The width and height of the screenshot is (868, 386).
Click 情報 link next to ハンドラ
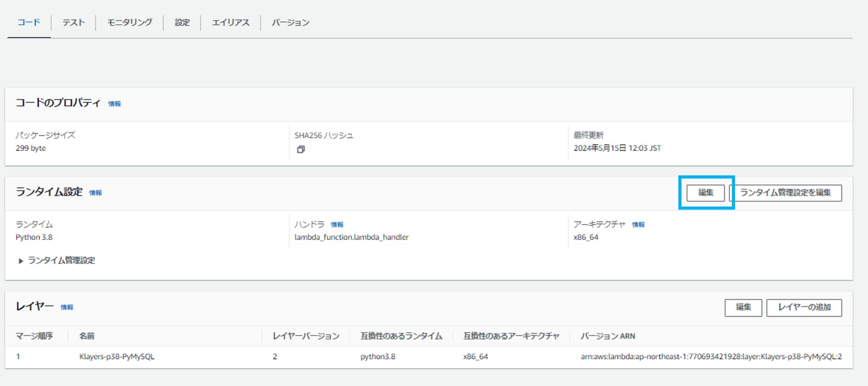pyautogui.click(x=337, y=225)
